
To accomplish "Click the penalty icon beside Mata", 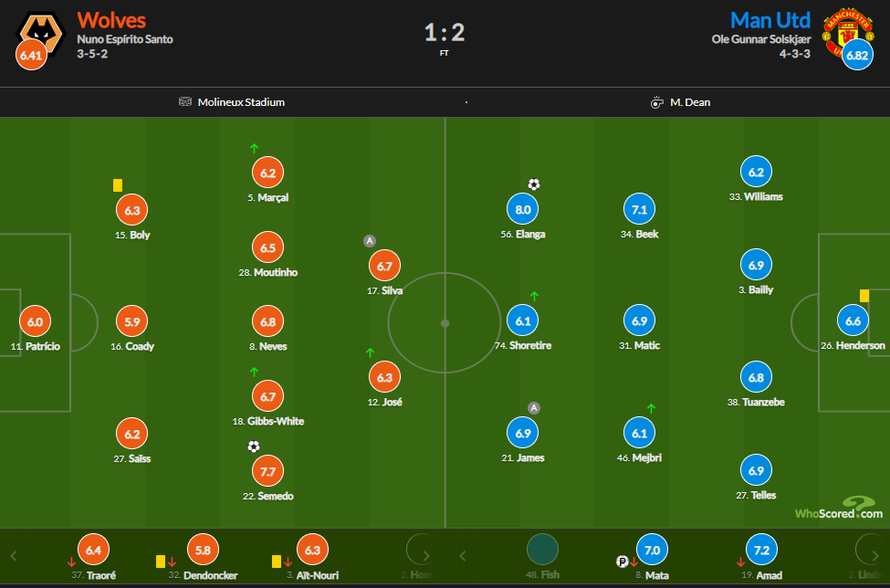I will click(623, 562).
